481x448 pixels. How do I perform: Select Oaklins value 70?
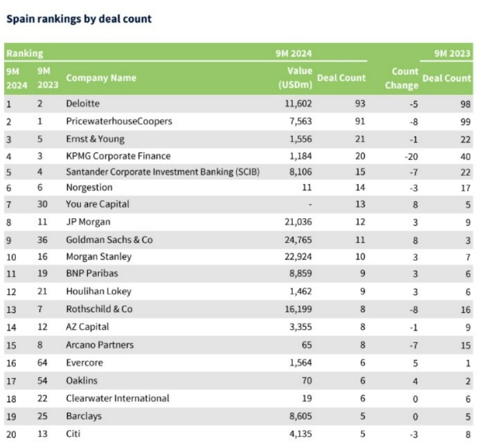(x=307, y=381)
